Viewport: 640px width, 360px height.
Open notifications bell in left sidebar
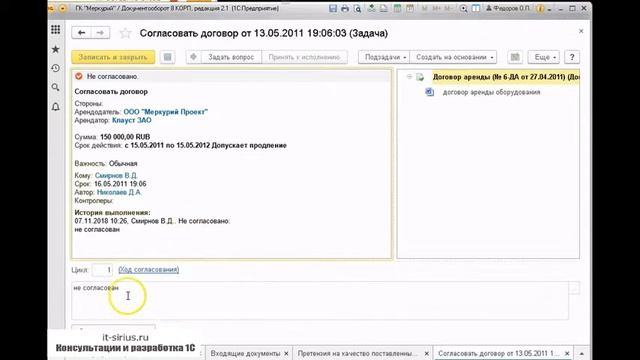[56, 107]
